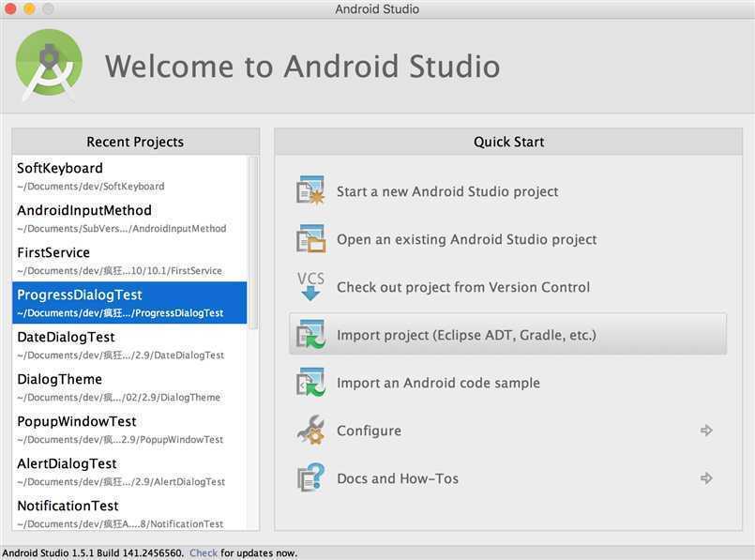Screen dimensions: 755x560
Task: Choose Import project (Eclipse ADT, Gradle, etc.)
Action: point(508,334)
